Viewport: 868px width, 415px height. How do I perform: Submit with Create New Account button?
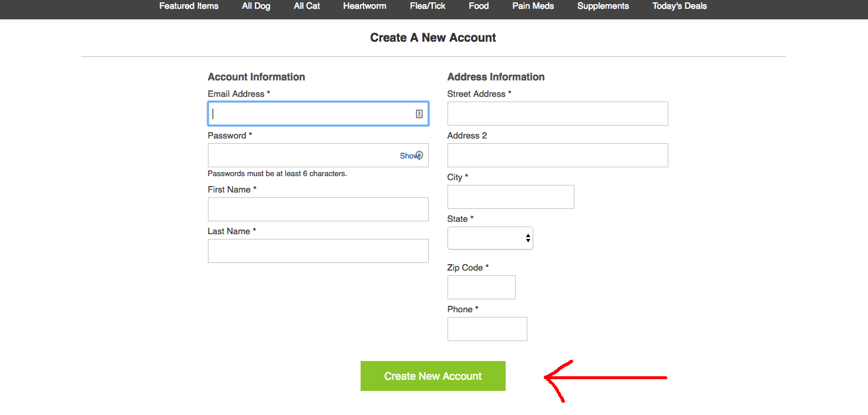(x=433, y=376)
